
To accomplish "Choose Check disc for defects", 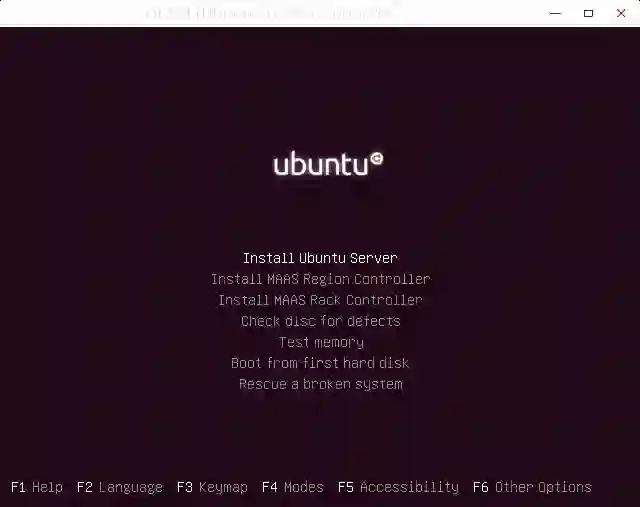I will click(x=320, y=321).
